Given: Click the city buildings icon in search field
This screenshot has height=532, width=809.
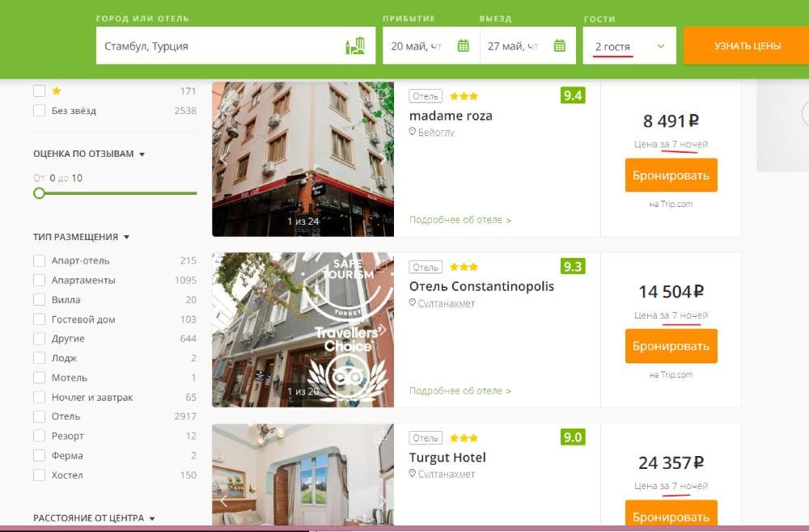Looking at the screenshot, I should 355,46.
